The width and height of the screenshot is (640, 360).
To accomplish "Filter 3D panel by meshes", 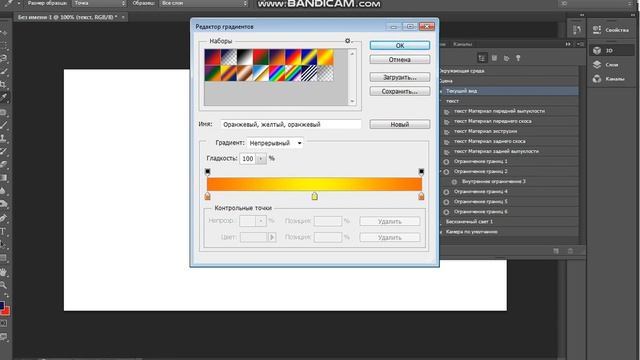I will tap(494, 58).
